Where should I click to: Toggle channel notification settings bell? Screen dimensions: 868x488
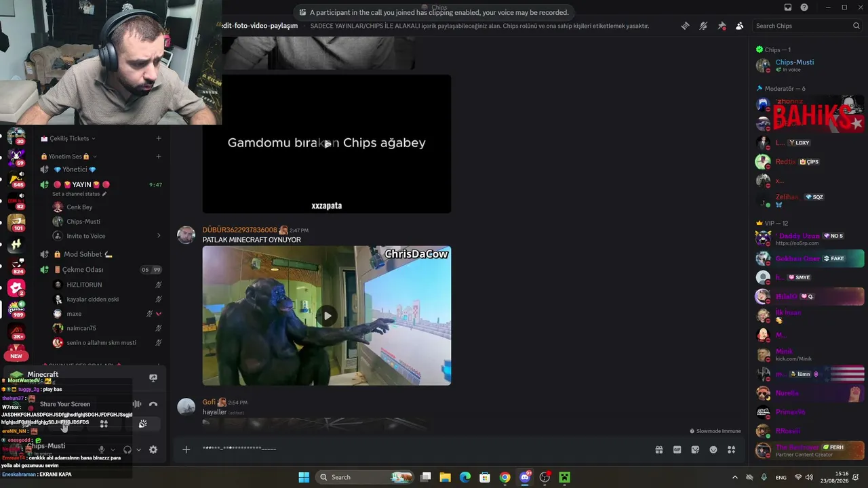[x=703, y=26]
